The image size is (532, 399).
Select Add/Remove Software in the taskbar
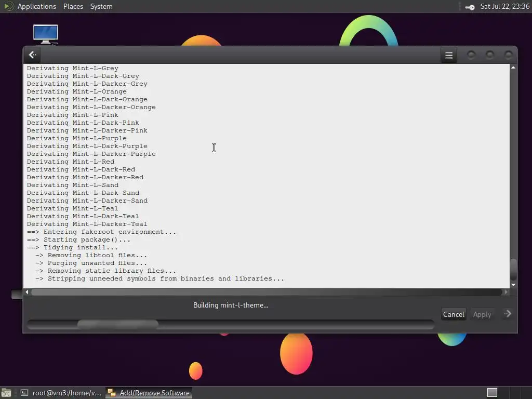click(149, 393)
